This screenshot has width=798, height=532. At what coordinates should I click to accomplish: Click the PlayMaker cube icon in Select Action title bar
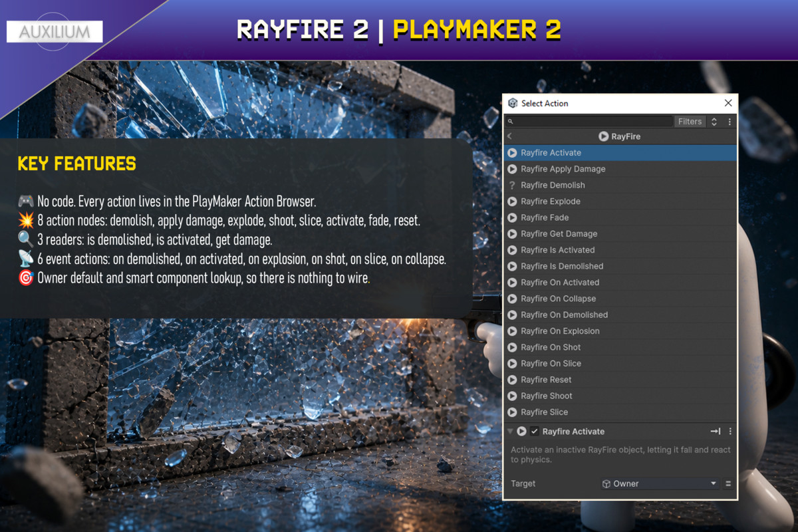coord(513,103)
